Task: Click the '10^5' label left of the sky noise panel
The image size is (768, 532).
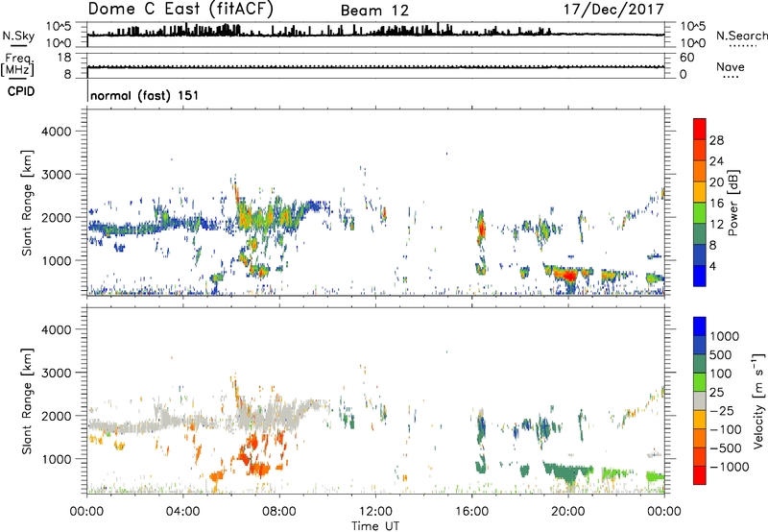Action: [x=59, y=26]
